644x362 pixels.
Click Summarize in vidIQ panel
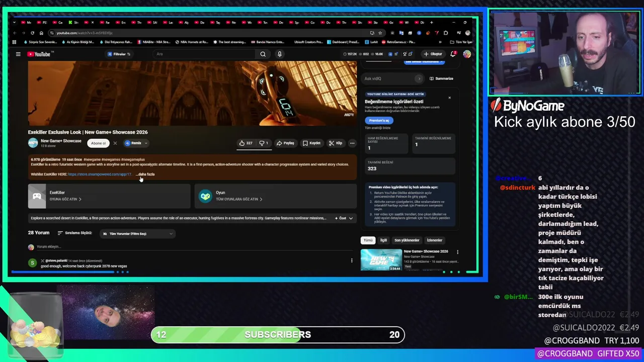pyautogui.click(x=441, y=78)
